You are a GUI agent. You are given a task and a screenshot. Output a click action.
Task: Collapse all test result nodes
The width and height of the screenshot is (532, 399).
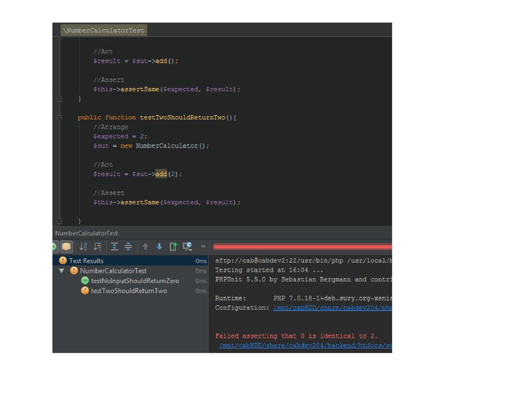(x=128, y=247)
